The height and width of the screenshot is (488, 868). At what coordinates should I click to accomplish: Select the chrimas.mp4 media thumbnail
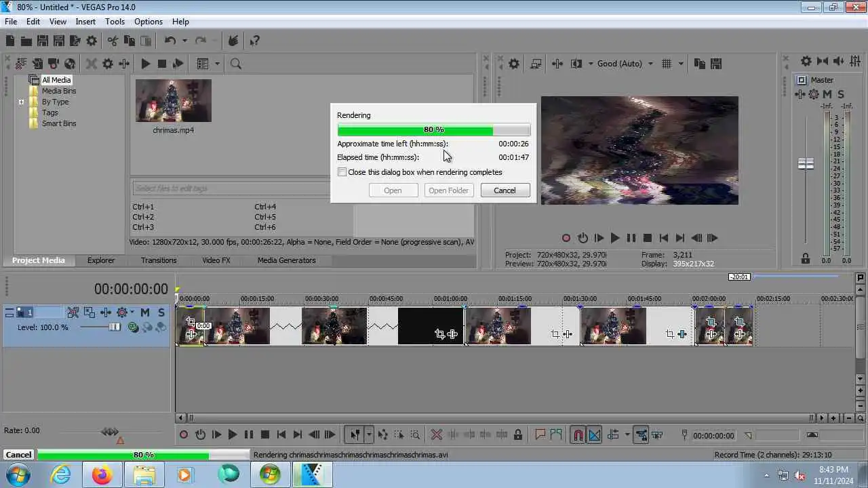click(174, 101)
